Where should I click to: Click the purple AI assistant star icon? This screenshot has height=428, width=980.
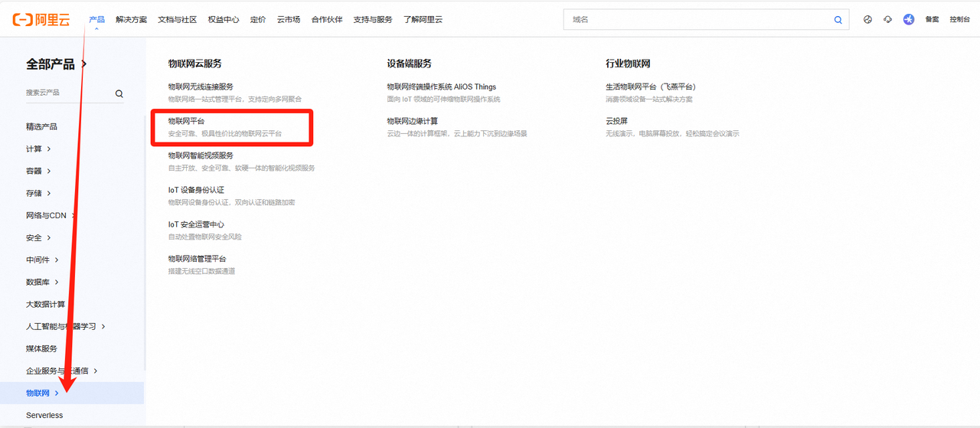[x=909, y=20]
